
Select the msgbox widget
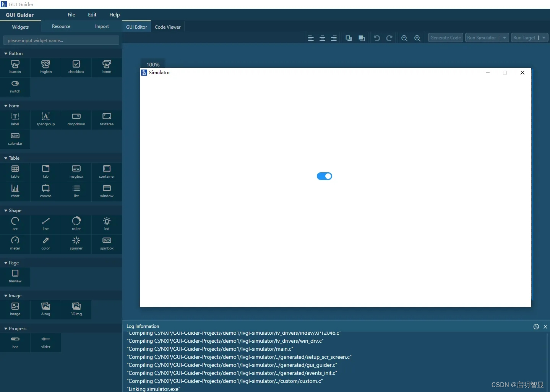[76, 172]
